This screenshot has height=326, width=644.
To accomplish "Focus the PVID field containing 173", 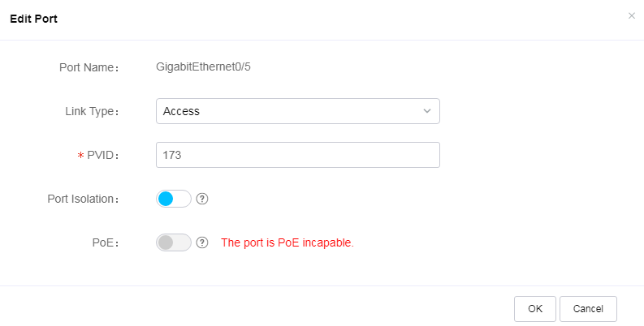I will [x=298, y=155].
